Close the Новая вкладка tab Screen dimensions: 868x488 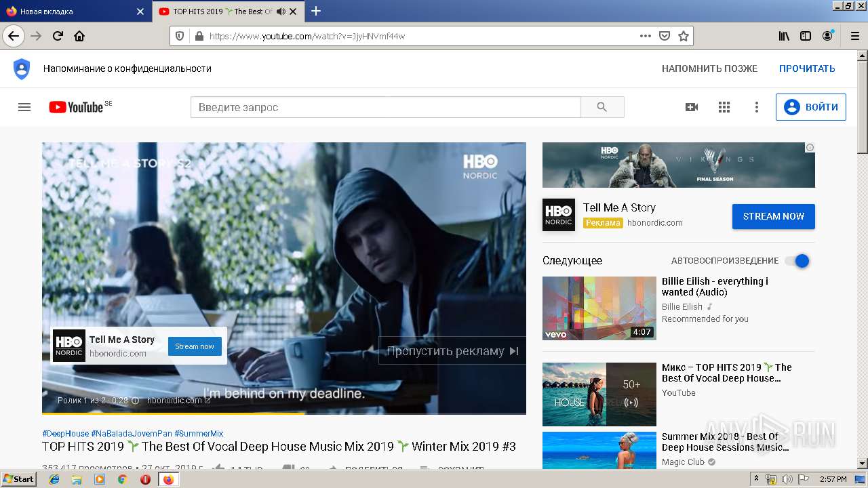(140, 12)
